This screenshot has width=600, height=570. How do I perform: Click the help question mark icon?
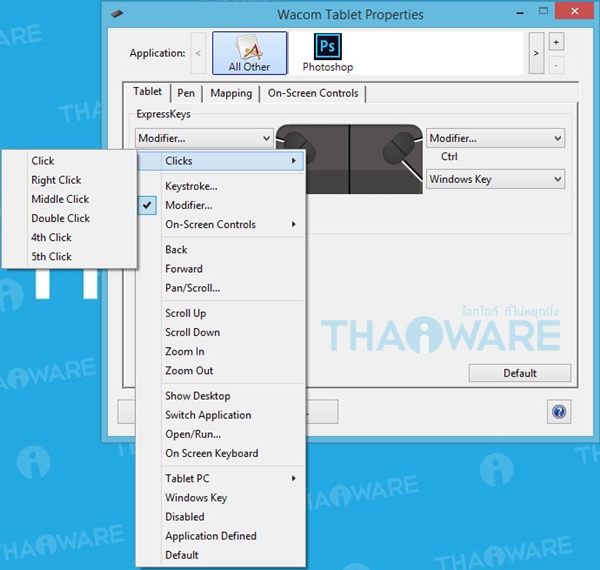(x=559, y=412)
